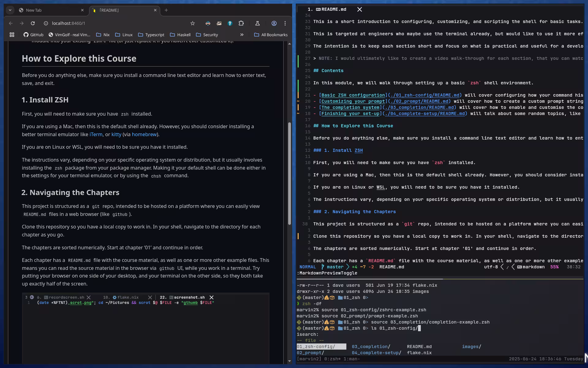Image resolution: width=588 pixels, height=368 pixels.
Task: Open Chrome Labs flask icon
Action: coord(258,23)
